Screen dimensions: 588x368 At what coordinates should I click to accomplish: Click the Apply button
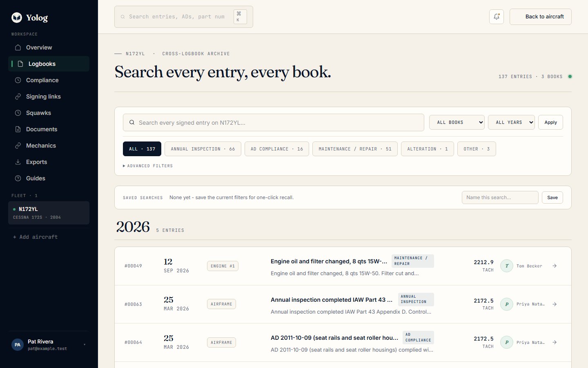(550, 122)
